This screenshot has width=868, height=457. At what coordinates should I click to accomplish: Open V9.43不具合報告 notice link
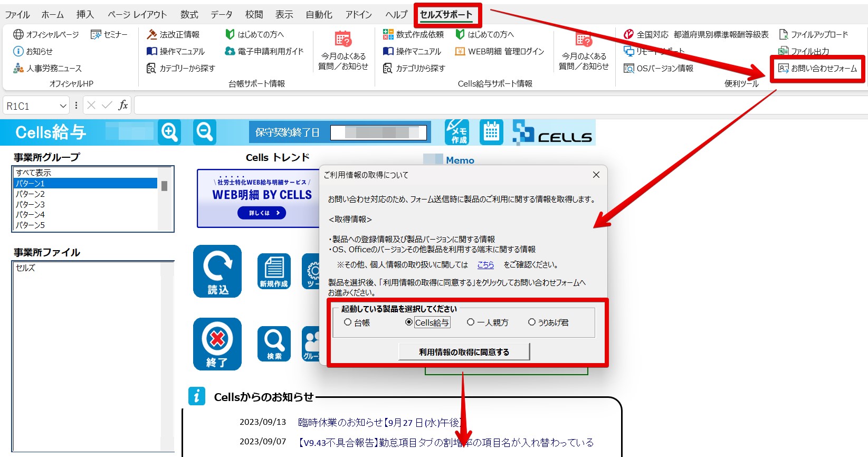[446, 443]
